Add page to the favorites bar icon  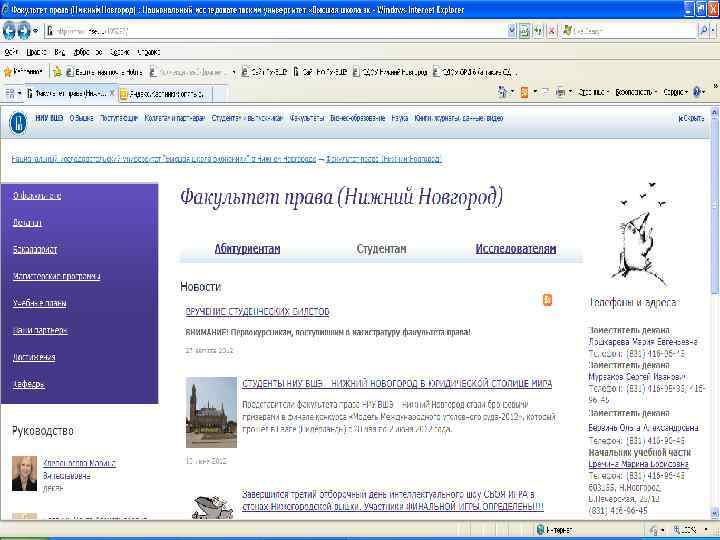(57, 72)
